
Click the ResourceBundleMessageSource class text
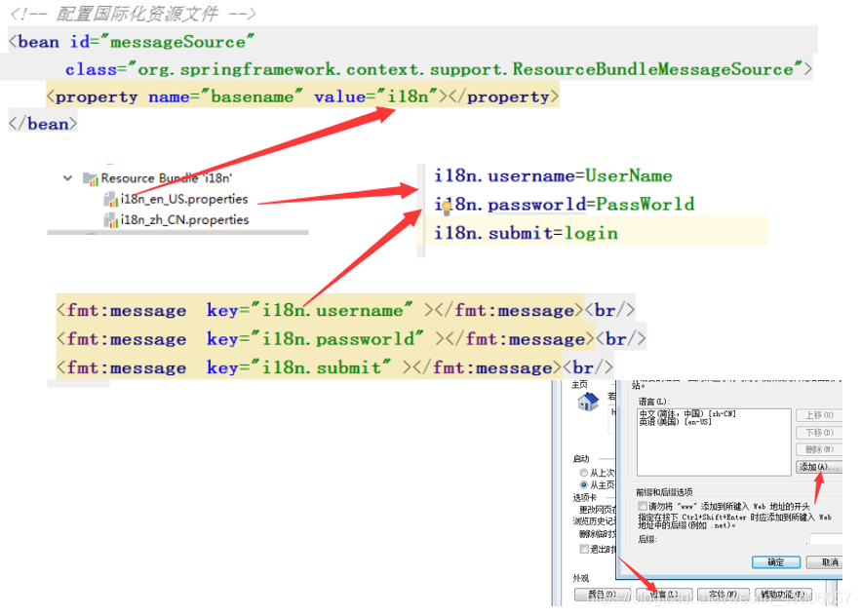[x=653, y=69]
